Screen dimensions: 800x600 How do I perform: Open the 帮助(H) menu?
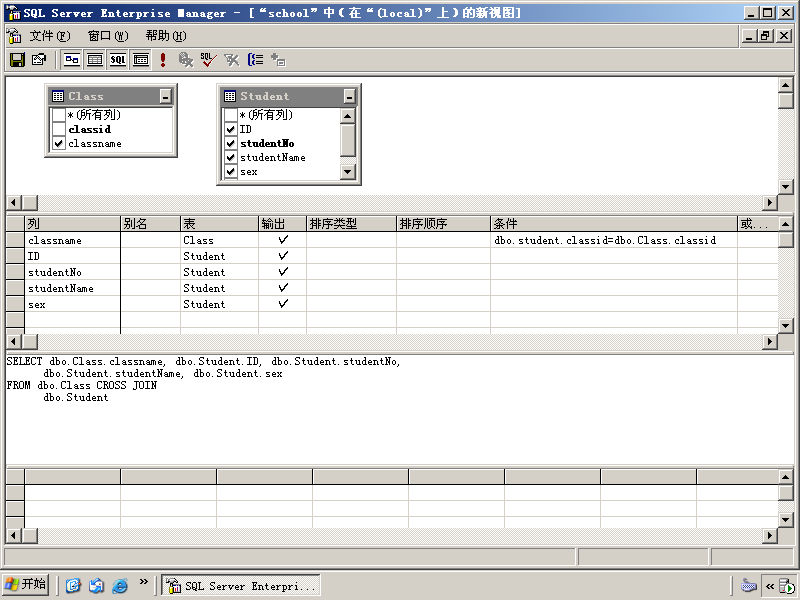[x=166, y=36]
